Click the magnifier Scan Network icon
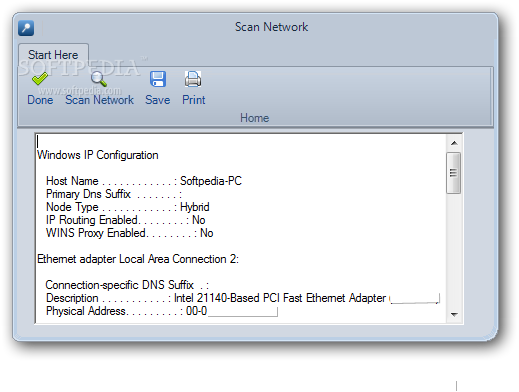This screenshot has height=392, width=519. (99, 79)
